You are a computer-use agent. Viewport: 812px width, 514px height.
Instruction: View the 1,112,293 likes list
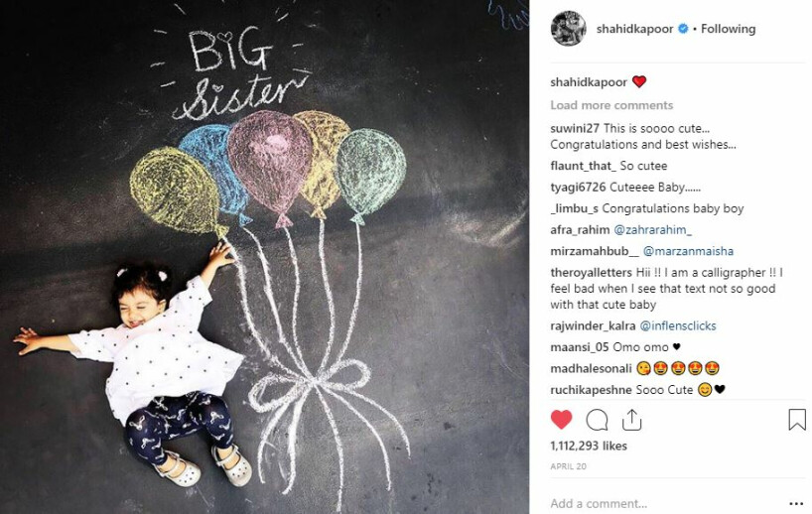point(589,446)
